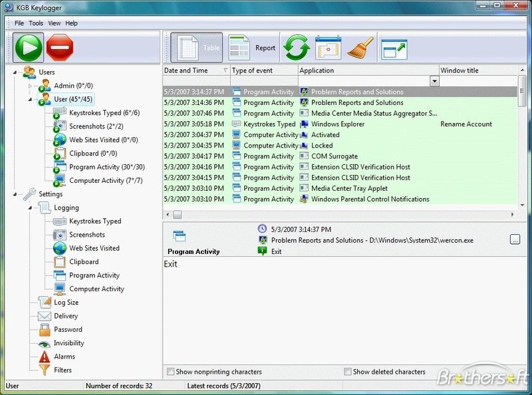Sort by Application column header
The width and height of the screenshot is (532, 395).
(x=368, y=70)
